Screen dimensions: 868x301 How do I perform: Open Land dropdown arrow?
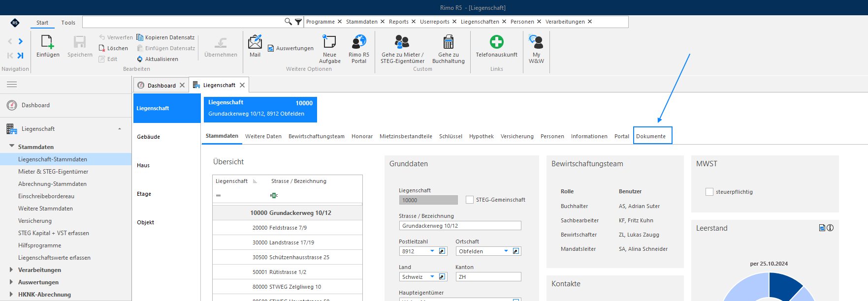point(432,277)
